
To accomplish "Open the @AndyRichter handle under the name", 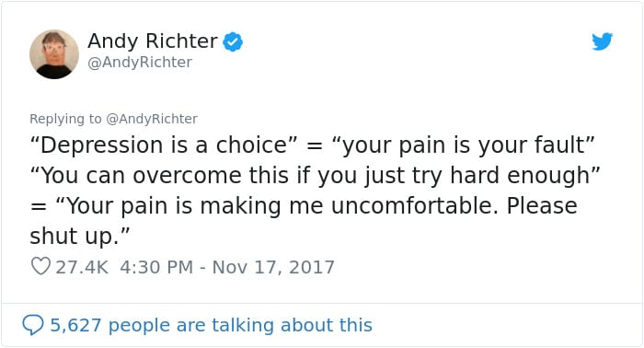I will (x=140, y=63).
